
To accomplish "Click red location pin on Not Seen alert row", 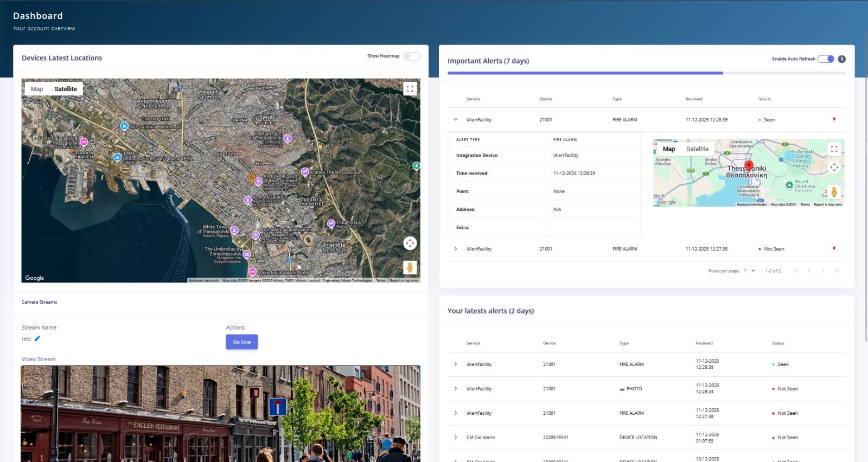I will [x=834, y=249].
